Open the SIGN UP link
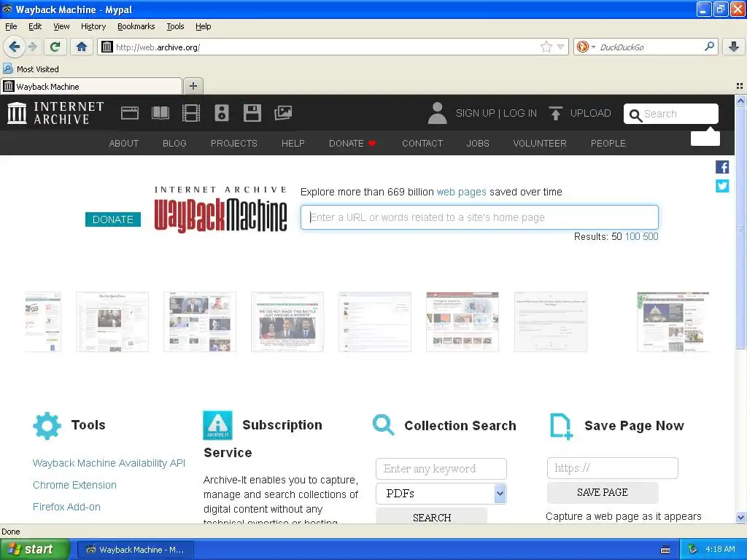This screenshot has width=747, height=560. tap(476, 113)
